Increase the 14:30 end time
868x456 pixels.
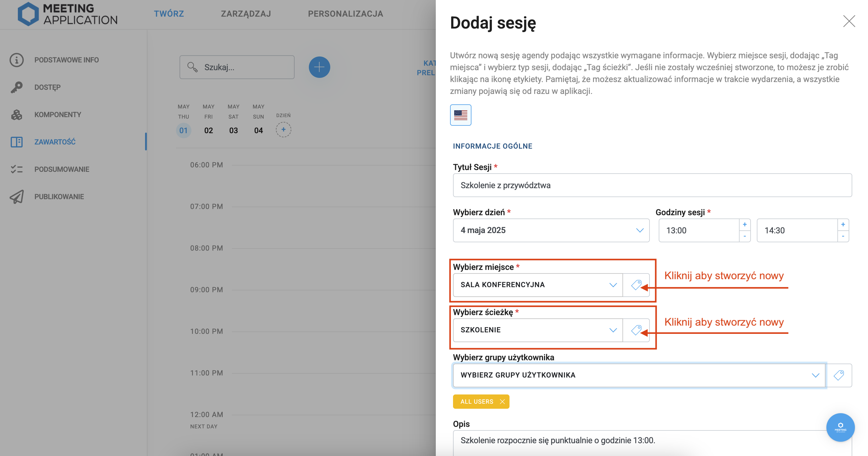(843, 224)
